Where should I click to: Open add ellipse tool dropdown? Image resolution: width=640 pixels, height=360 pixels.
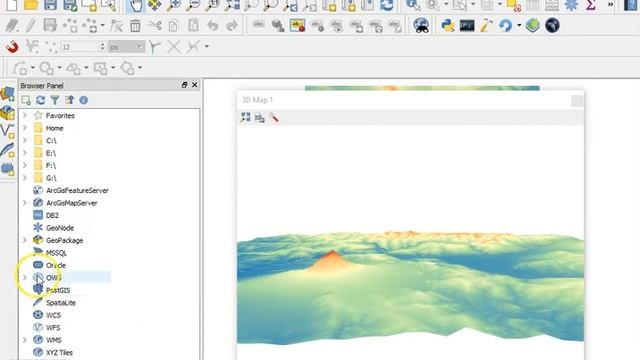[x=86, y=68]
